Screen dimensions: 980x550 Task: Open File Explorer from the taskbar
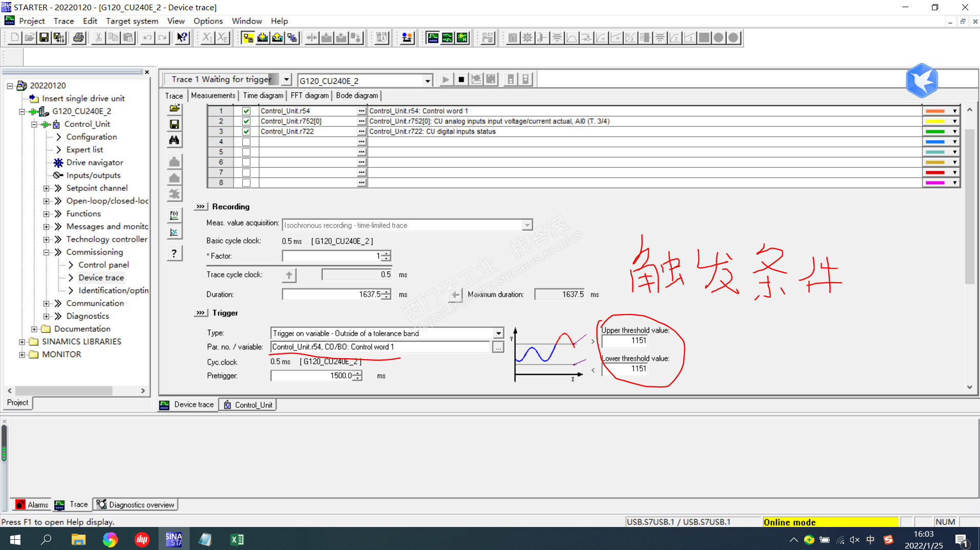pyautogui.click(x=78, y=539)
